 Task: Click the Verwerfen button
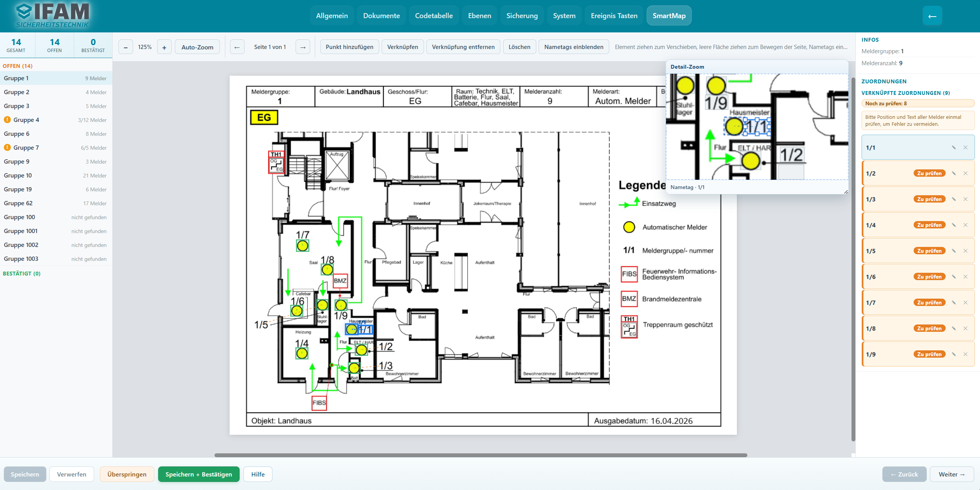point(71,474)
